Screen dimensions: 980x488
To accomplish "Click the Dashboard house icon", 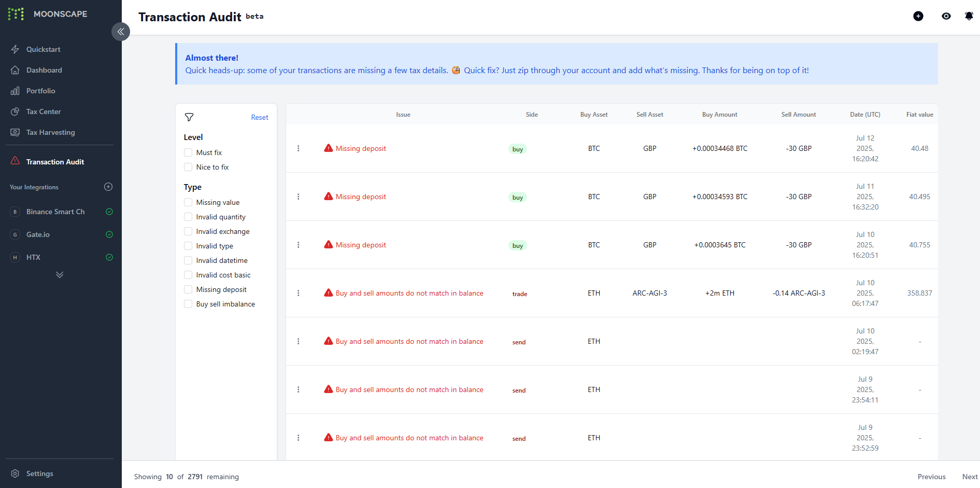I will pyautogui.click(x=15, y=70).
